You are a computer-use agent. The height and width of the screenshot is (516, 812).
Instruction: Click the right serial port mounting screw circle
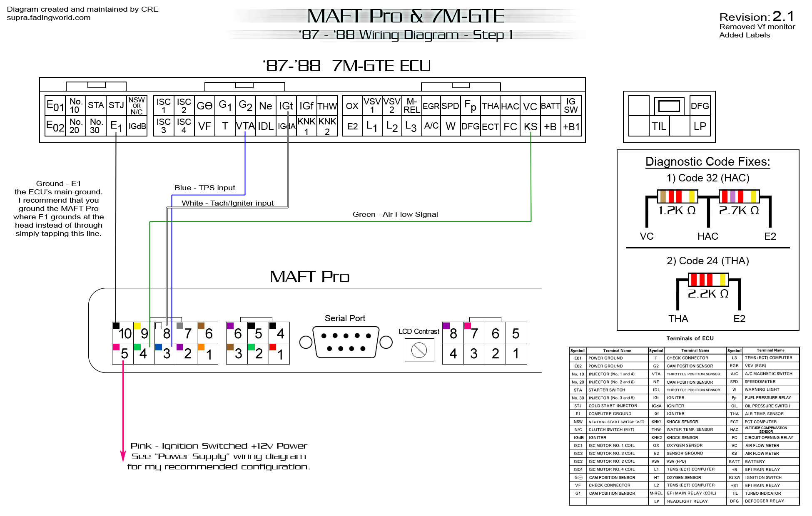coord(386,342)
